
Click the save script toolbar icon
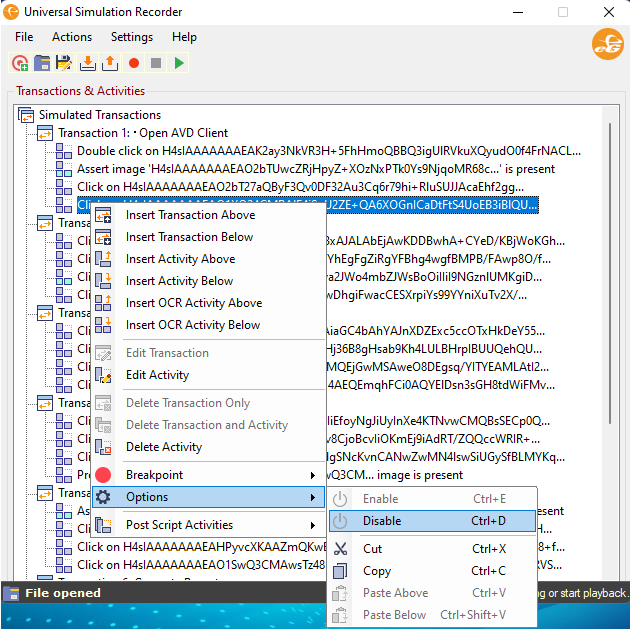[64, 63]
